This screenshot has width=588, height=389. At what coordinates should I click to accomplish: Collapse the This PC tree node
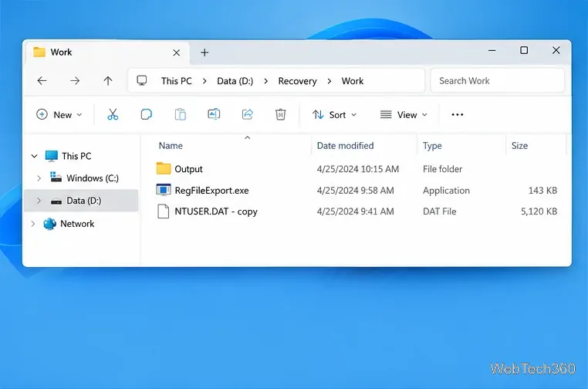click(x=34, y=156)
